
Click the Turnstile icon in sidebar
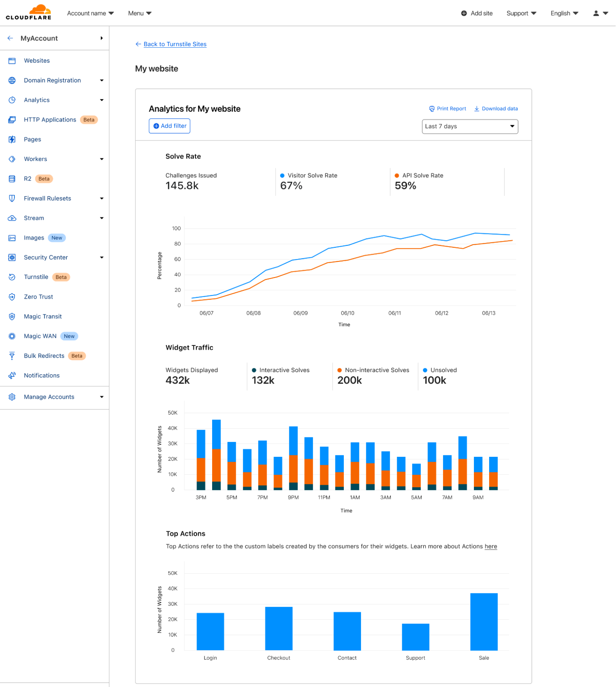[12, 277]
